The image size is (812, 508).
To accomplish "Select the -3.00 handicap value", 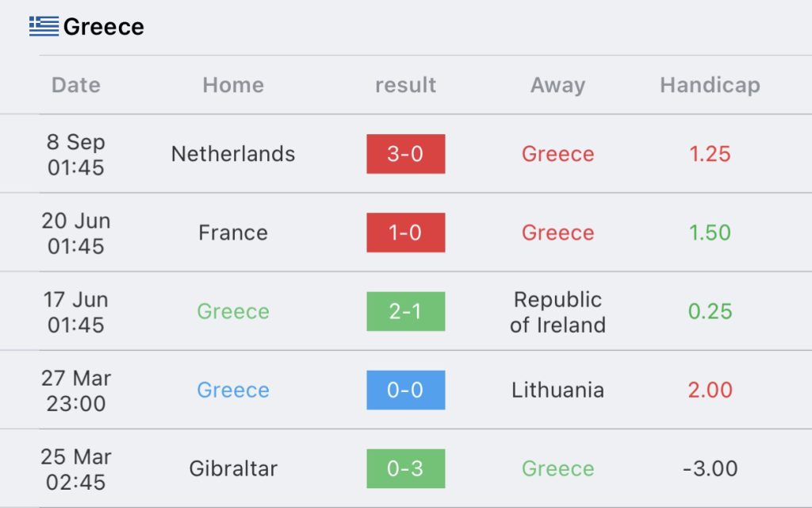I will (x=710, y=468).
